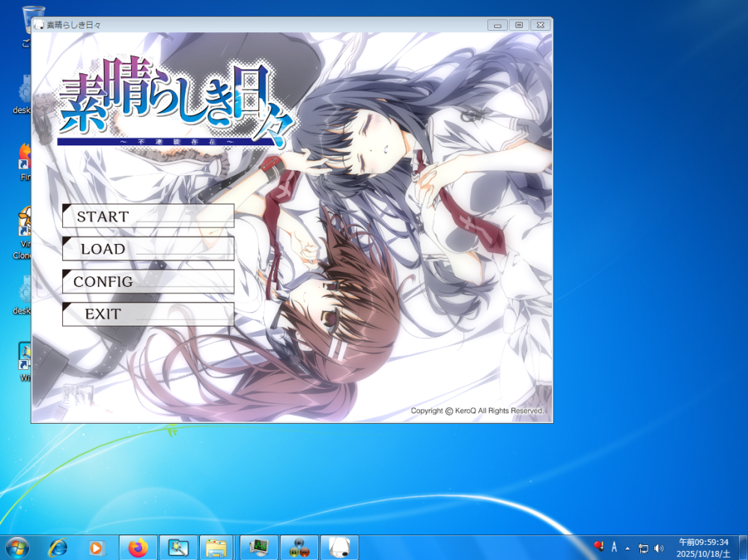Screen dimensions: 748x560
Task: Maximize the 素晴らしき日々 window
Action: click(x=519, y=25)
